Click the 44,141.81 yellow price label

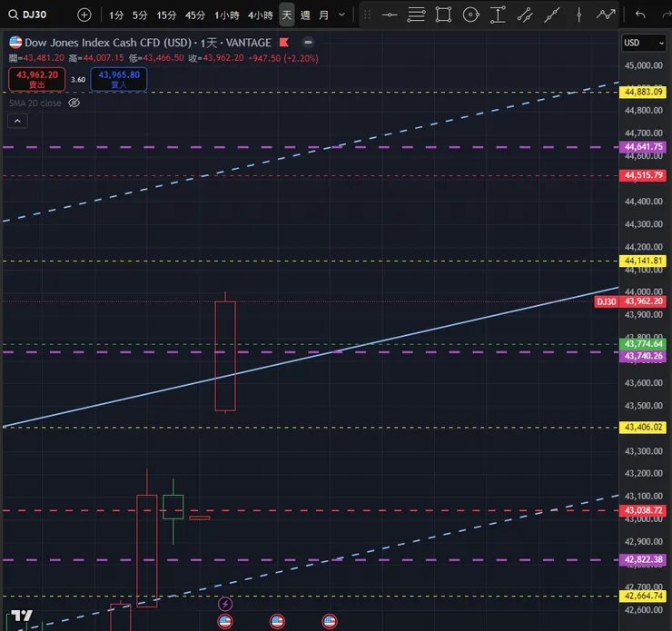pos(643,261)
